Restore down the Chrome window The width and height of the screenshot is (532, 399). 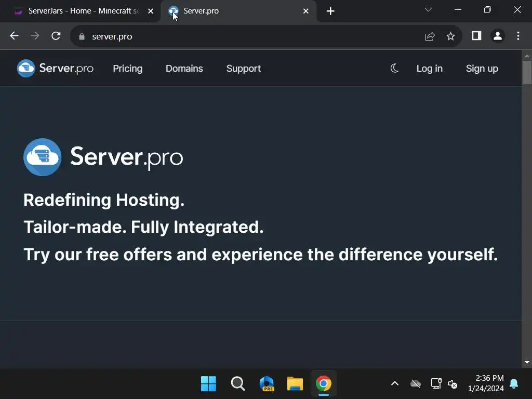click(x=487, y=10)
